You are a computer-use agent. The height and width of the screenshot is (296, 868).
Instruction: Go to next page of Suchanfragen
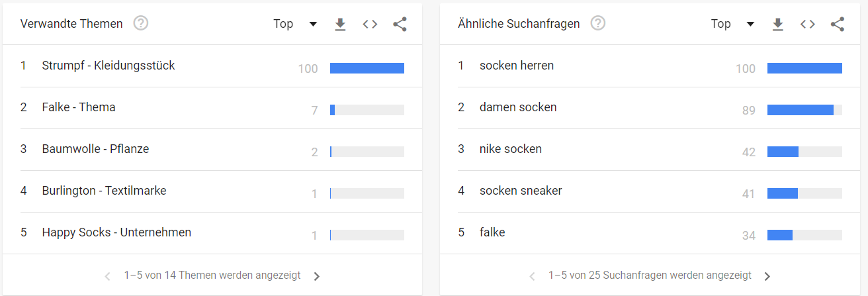click(767, 276)
